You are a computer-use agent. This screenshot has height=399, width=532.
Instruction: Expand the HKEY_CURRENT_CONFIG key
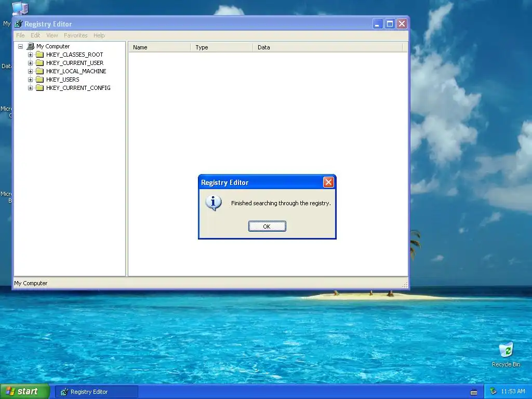pos(30,88)
